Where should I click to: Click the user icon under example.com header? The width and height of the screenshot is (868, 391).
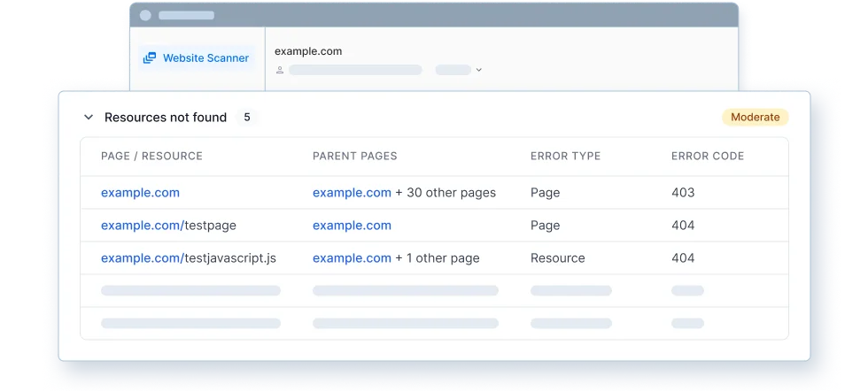[x=280, y=70]
